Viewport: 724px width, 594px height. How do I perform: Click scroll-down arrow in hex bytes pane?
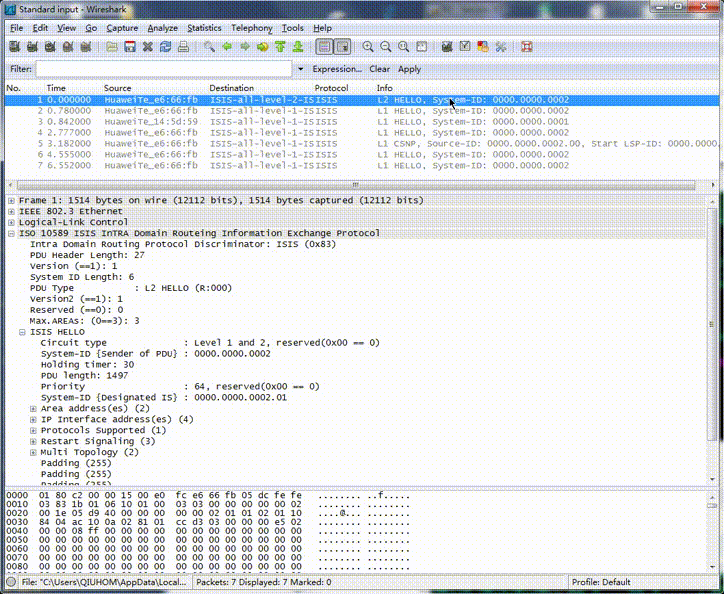coord(712,567)
